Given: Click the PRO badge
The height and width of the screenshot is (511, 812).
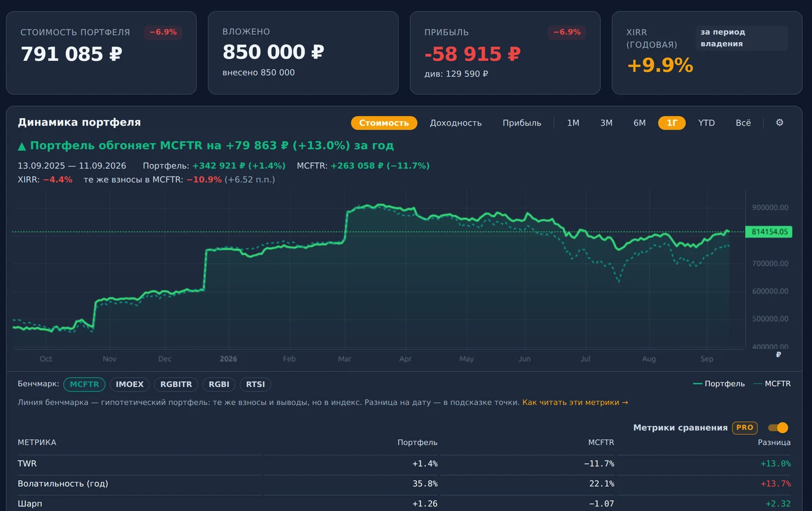Looking at the screenshot, I should tap(744, 428).
